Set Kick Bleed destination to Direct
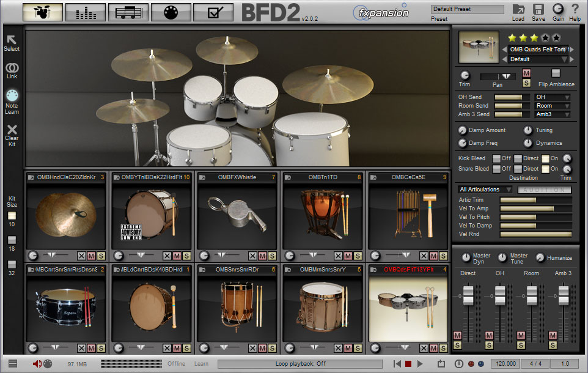 coord(518,158)
